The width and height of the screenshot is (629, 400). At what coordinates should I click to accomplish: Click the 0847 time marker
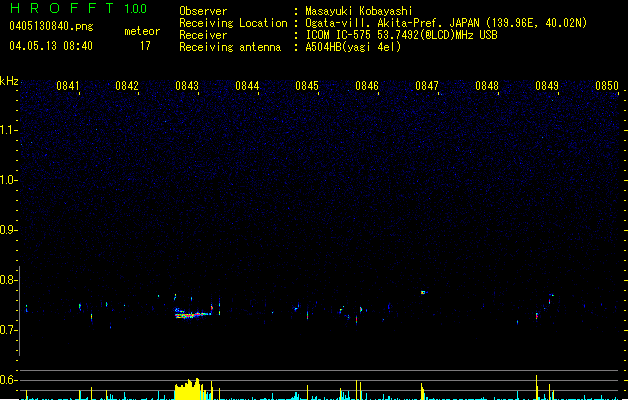(427, 86)
